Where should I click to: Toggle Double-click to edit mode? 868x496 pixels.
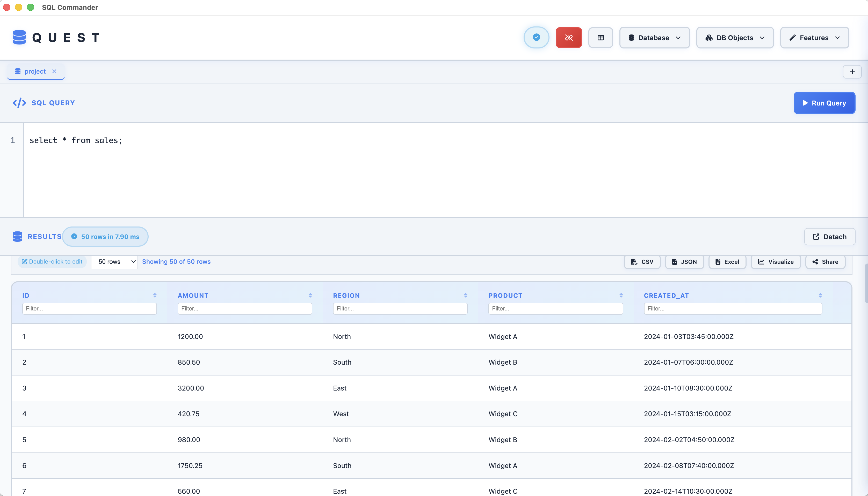pos(52,262)
